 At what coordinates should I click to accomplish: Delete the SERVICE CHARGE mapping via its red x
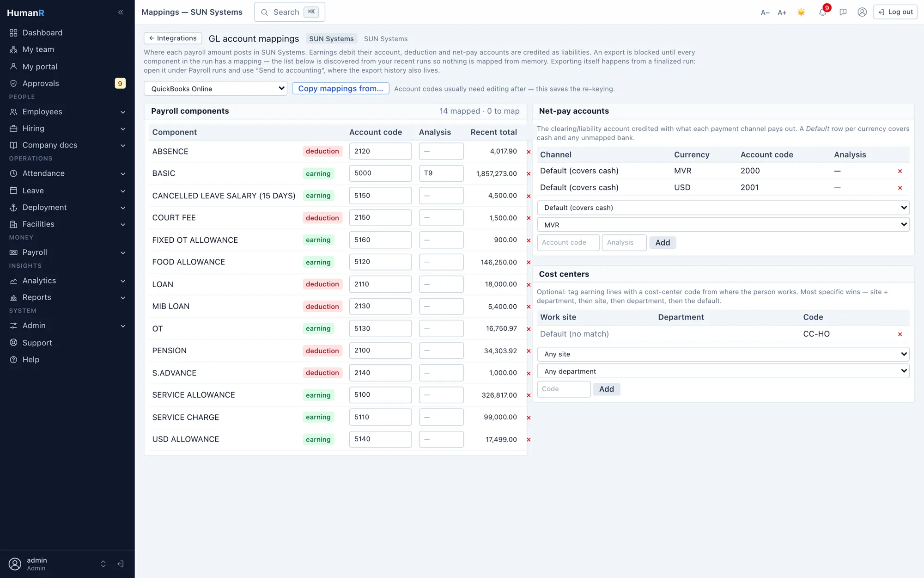529,418
